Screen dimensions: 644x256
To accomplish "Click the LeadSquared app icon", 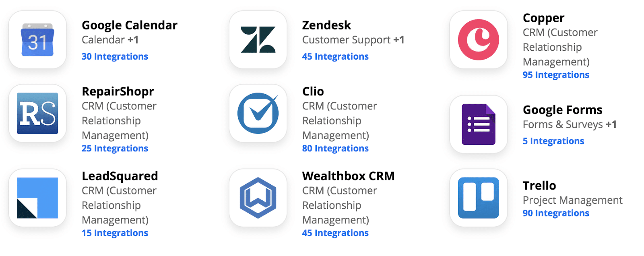I will point(37,198).
